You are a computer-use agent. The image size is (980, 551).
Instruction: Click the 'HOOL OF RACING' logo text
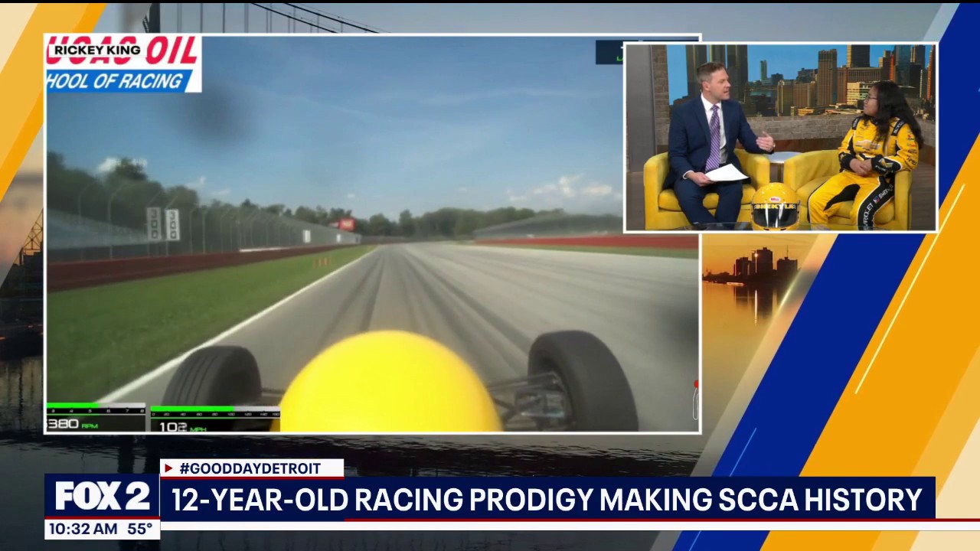(x=114, y=81)
